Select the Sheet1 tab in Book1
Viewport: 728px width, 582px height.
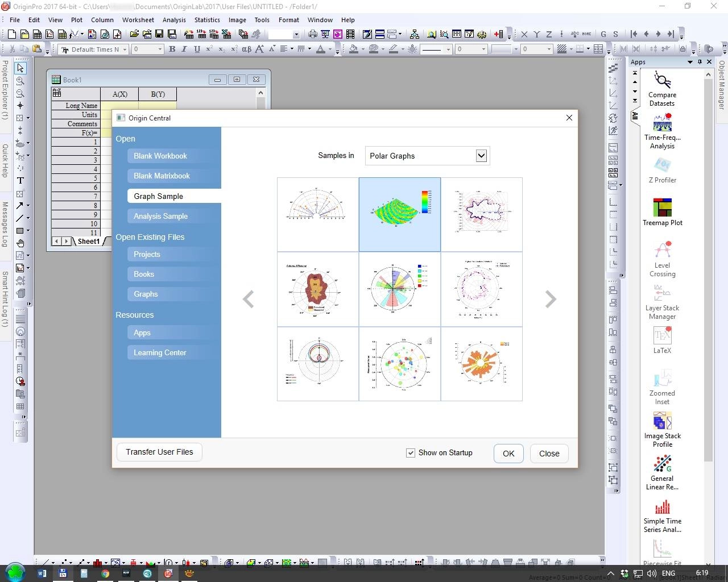[x=89, y=242]
